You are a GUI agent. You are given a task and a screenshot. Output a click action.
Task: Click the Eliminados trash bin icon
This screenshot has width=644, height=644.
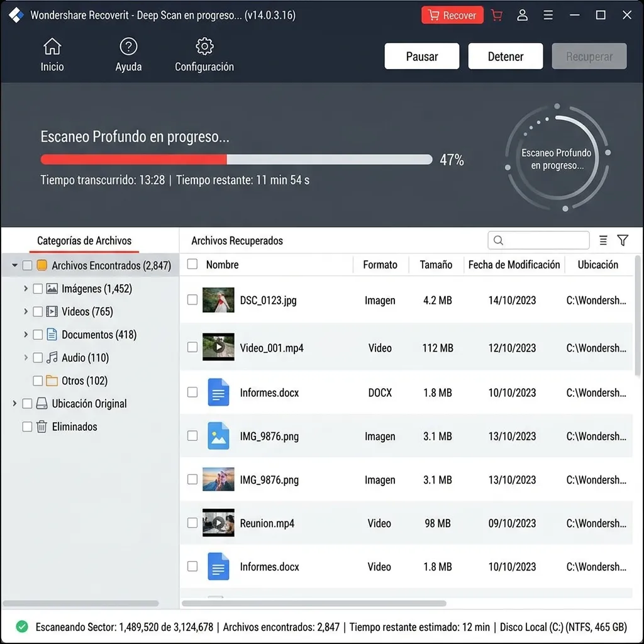pyautogui.click(x=42, y=426)
